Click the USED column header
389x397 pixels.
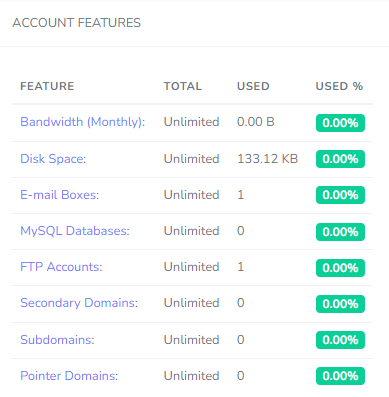[253, 86]
